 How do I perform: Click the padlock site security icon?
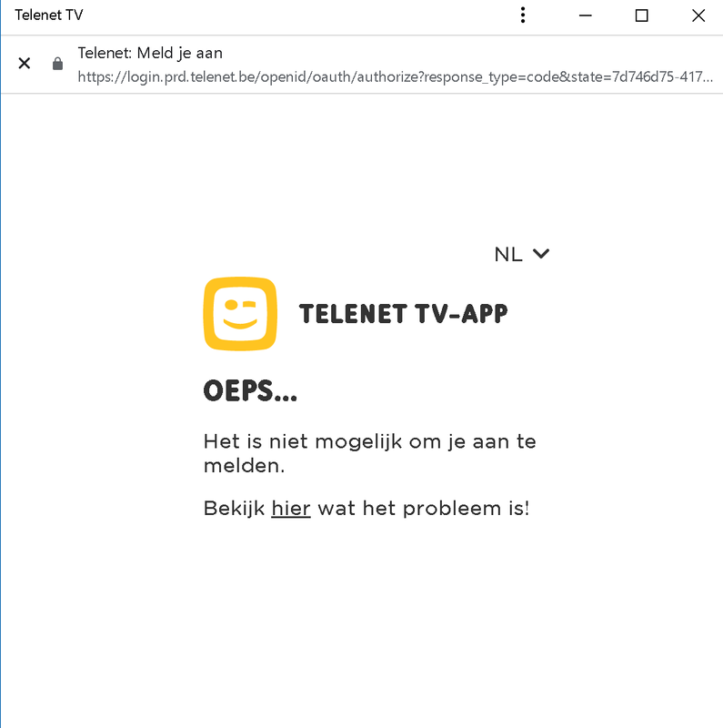coord(58,64)
